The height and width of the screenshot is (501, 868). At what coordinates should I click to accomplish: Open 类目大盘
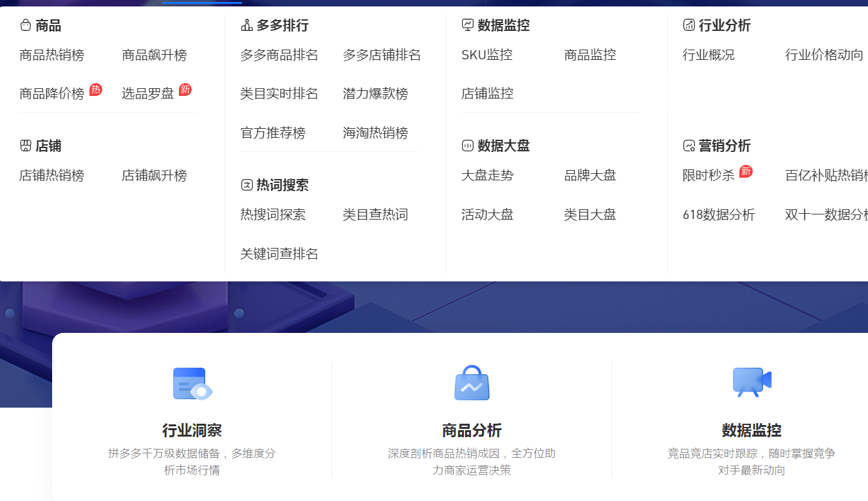coord(590,215)
